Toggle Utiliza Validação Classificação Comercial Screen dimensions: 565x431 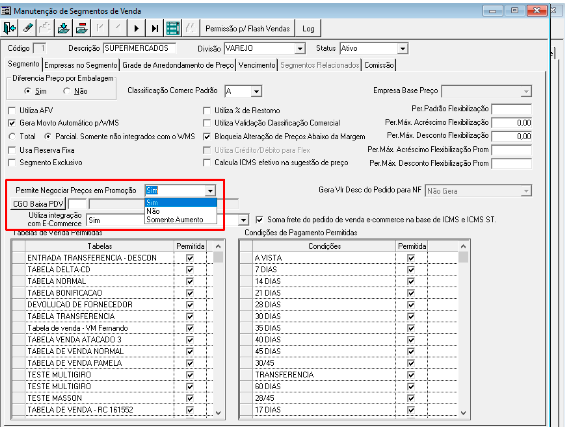tap(207, 123)
